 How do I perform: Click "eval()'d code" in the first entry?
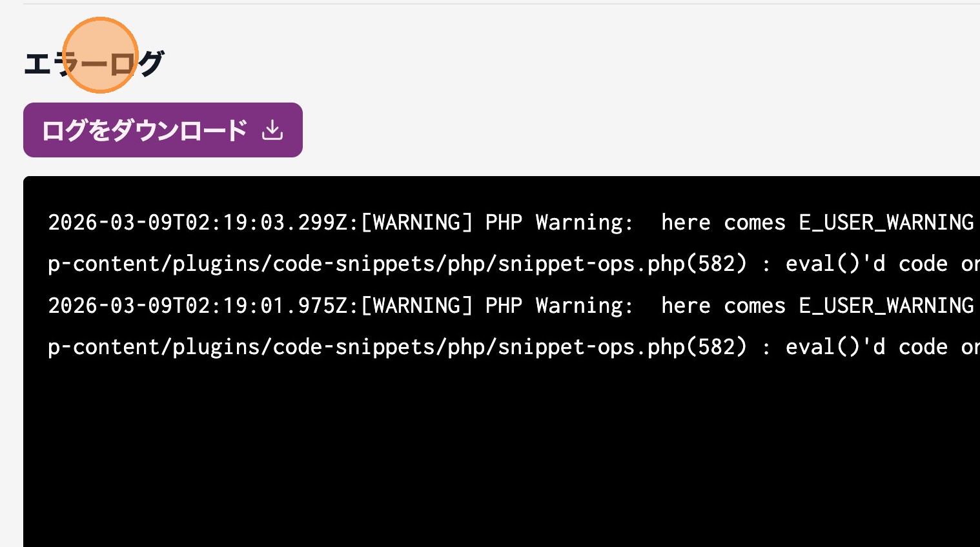[866, 264]
